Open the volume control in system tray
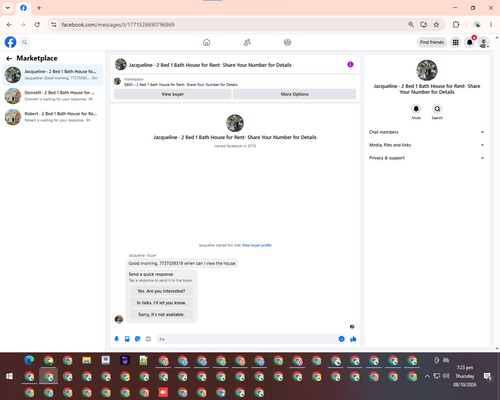Image resolution: width=500 pixels, height=400 pixels. (x=446, y=376)
